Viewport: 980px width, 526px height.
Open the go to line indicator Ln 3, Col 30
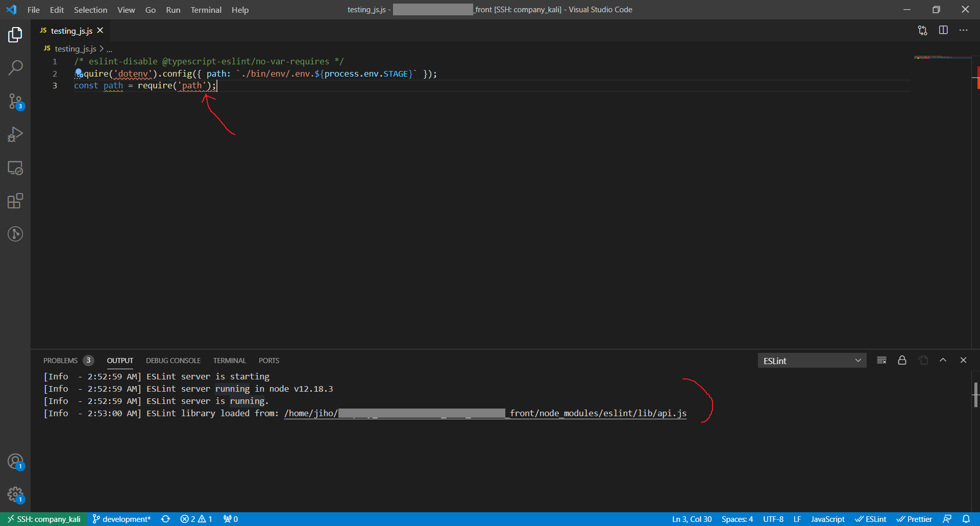pos(692,519)
